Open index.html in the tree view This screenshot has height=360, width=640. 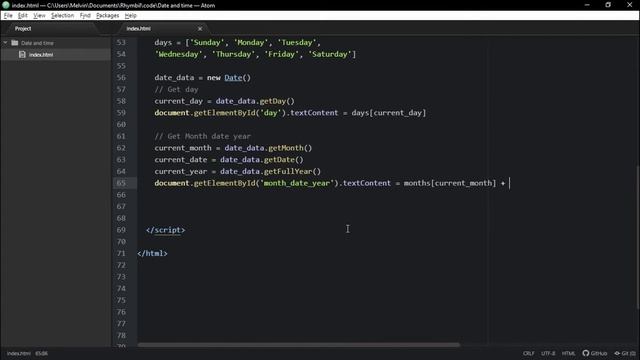tap(41, 55)
